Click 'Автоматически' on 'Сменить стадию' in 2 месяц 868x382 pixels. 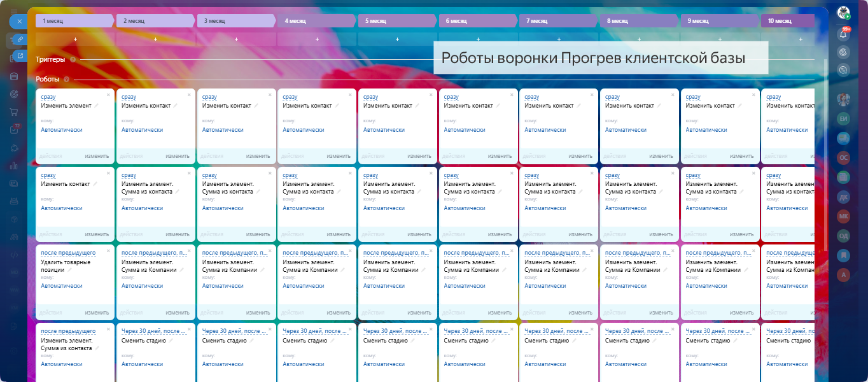click(143, 364)
